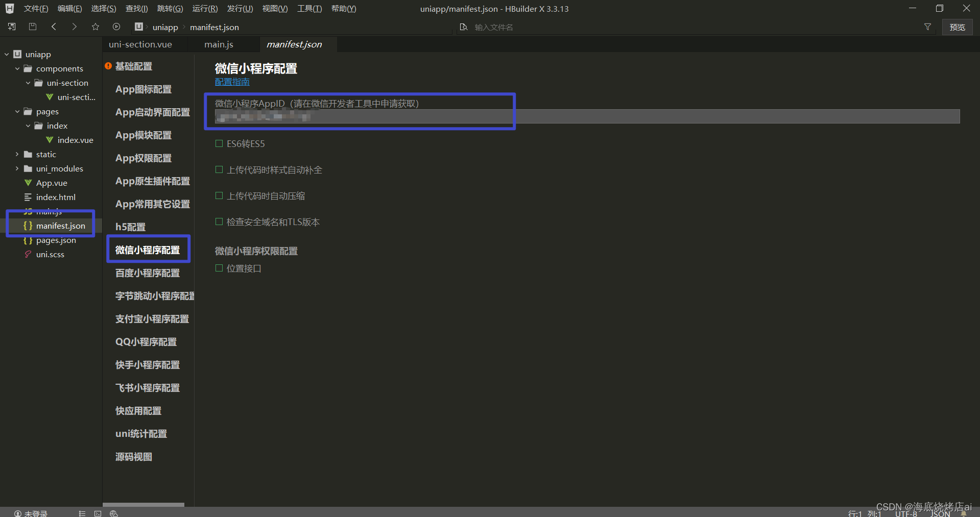Click the new file toolbar icon
Viewport: 980px width, 517px height.
point(12,27)
